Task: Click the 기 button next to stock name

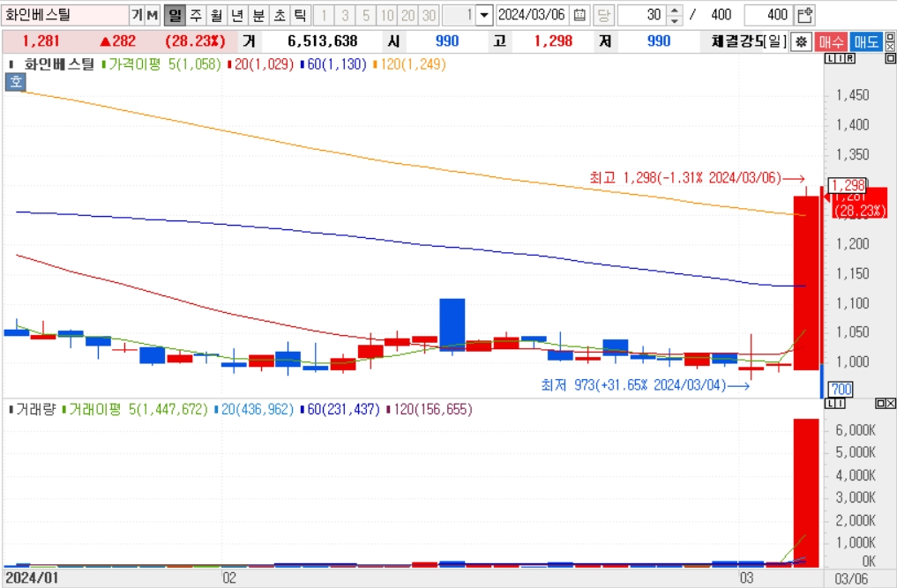Action: coord(137,15)
